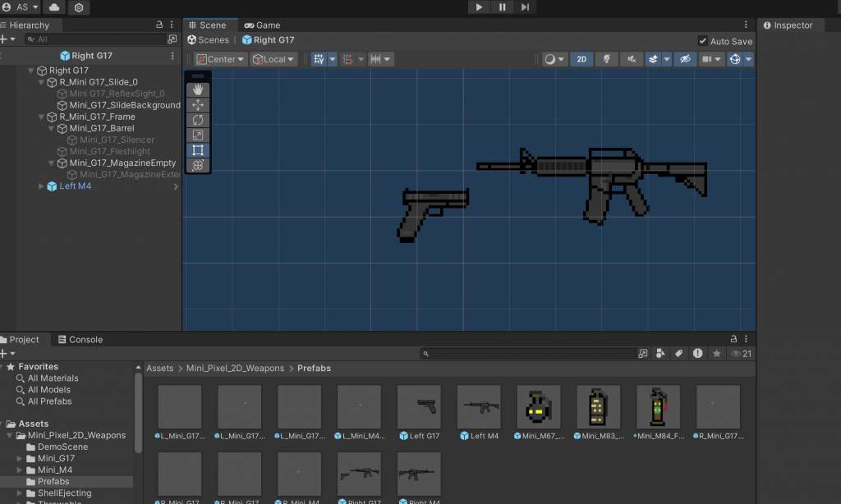
Task: Collapse R_Mini_G17_Frame in hierarchy
Action: [x=41, y=117]
